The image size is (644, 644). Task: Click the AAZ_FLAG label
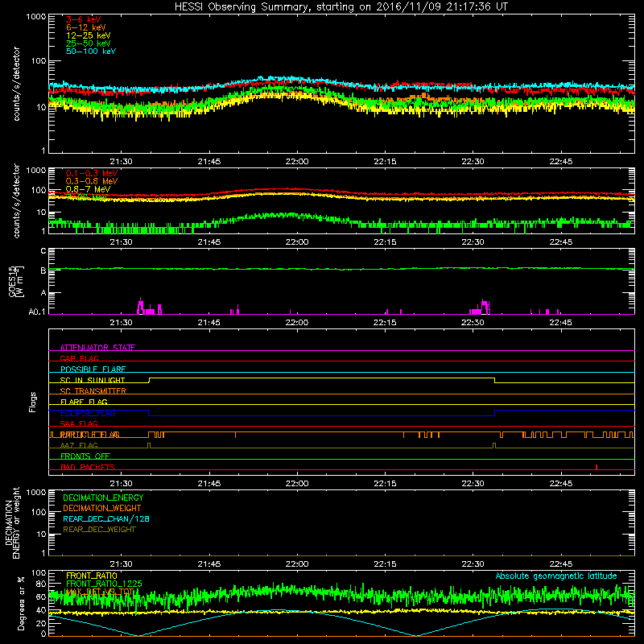point(79,445)
